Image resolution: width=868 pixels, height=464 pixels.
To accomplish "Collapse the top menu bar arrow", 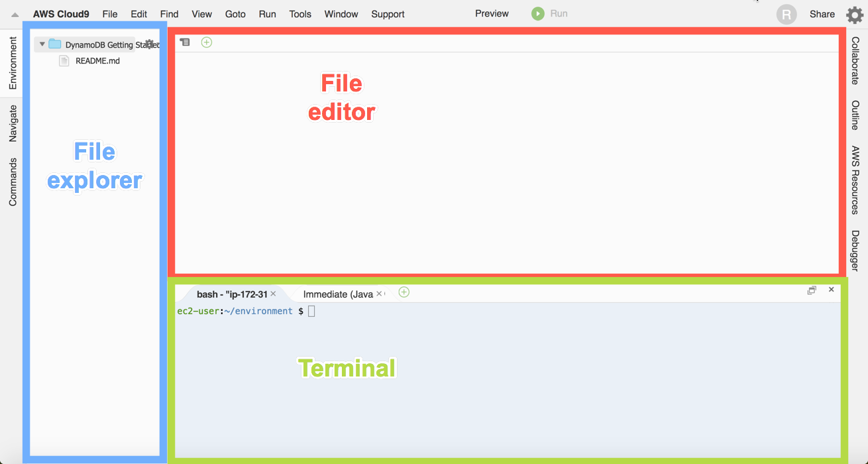I will tap(15, 15).
